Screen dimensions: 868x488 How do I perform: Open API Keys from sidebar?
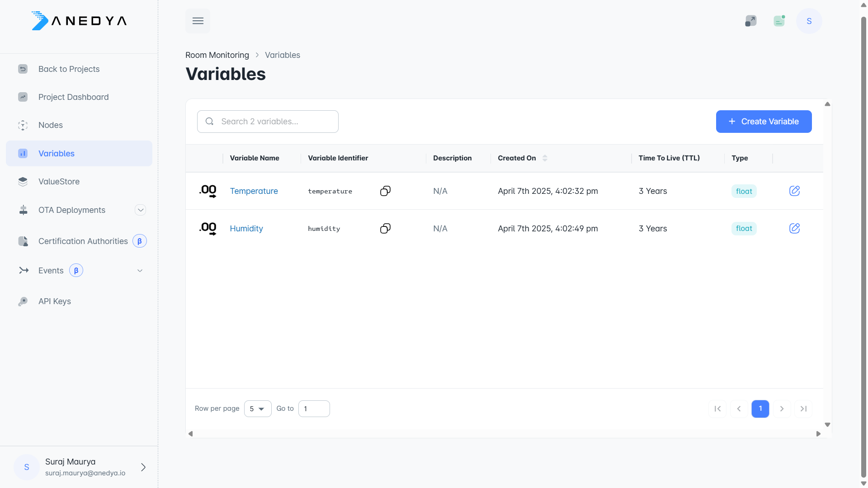(55, 301)
